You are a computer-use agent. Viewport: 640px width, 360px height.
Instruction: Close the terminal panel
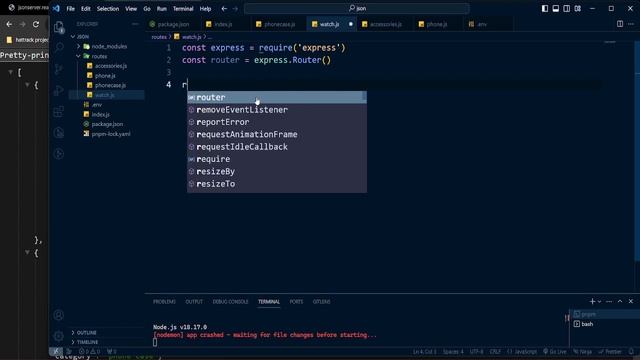[x=631, y=301]
